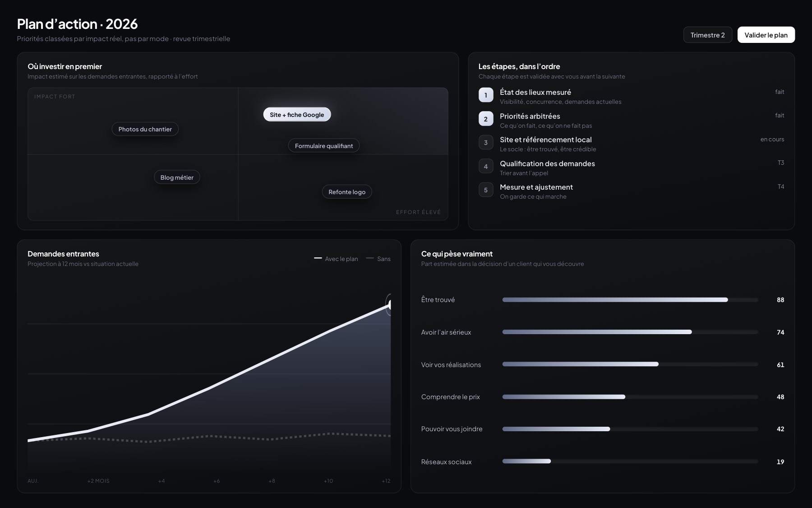
Task: Click the EFFORT ÉLEVÉ matrix label
Action: tap(419, 212)
